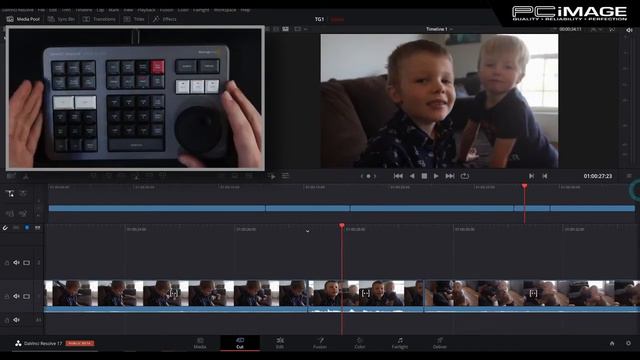Click the lower timeline red playhead
The image size is (640, 360).
pos(342,226)
